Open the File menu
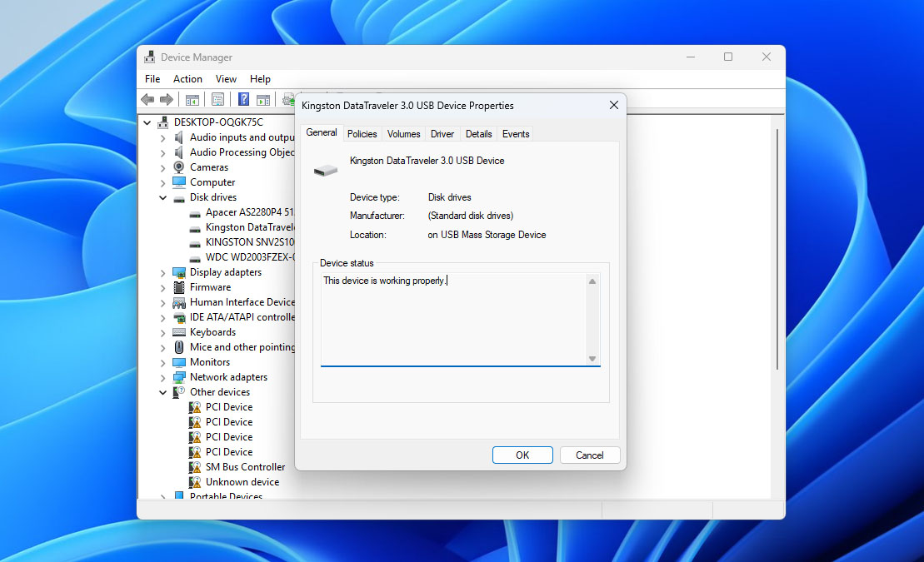 (x=152, y=79)
